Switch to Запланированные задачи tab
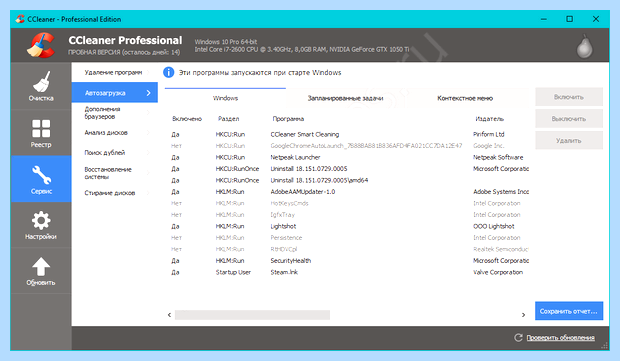This screenshot has height=361, width=620. coord(345,98)
